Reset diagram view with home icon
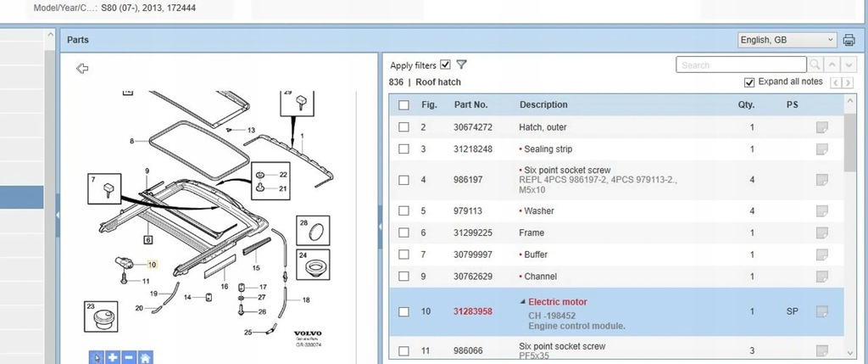Image resolution: width=868 pixels, height=364 pixels. (x=145, y=357)
